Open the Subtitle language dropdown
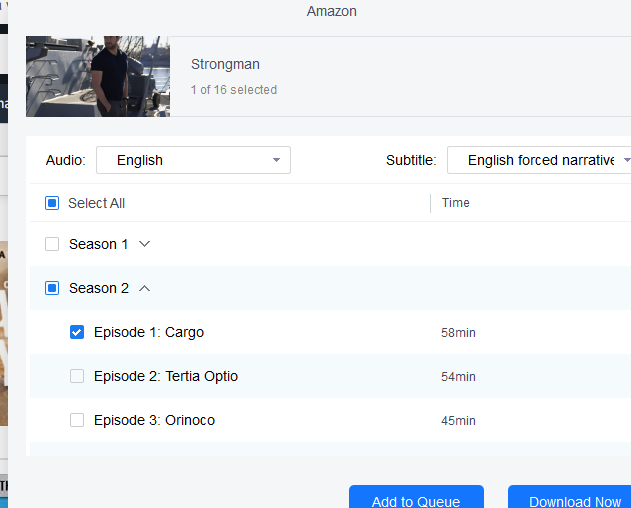 tap(540, 160)
